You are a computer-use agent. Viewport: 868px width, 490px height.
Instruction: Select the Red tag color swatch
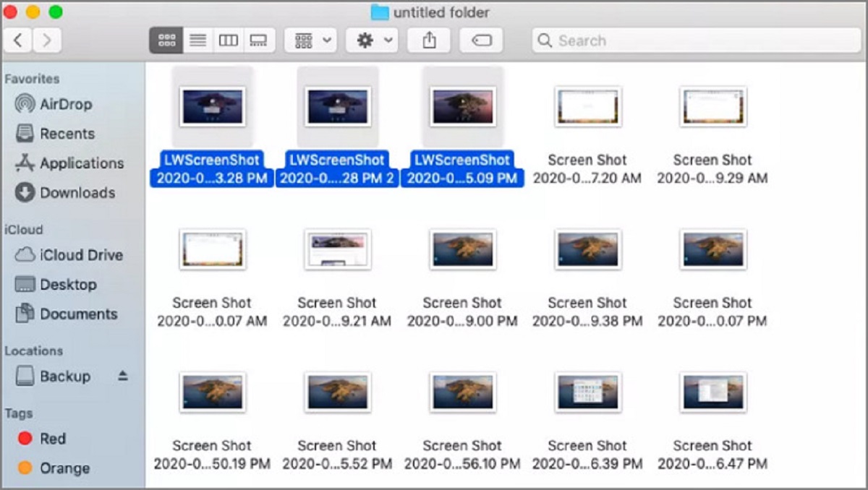coord(25,438)
